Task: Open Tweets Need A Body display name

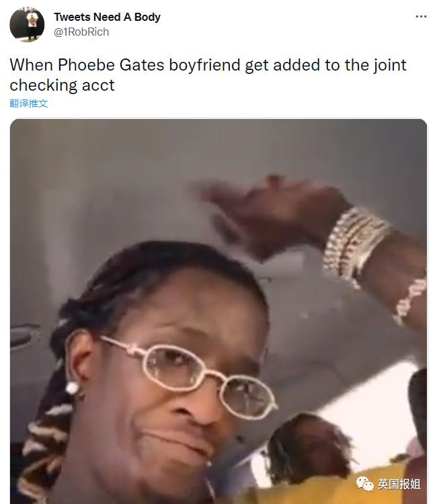Action: point(107,17)
